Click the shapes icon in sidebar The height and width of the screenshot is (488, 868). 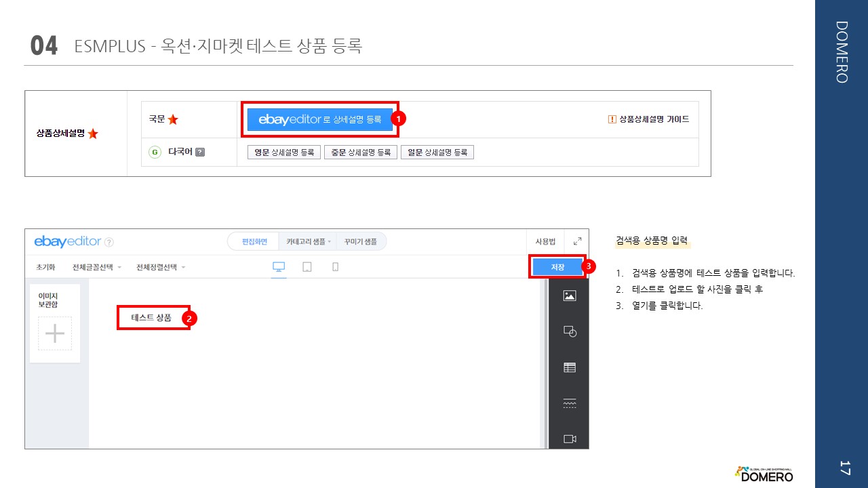click(570, 331)
